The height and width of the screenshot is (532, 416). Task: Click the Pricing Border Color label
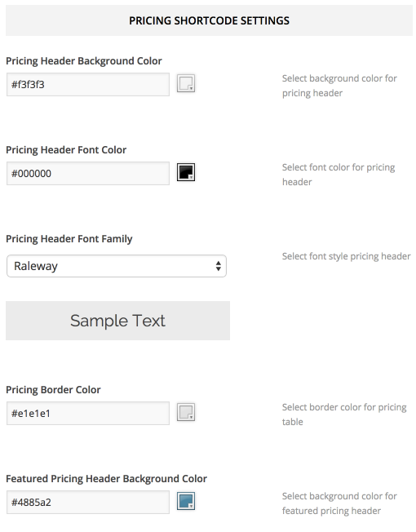tap(53, 390)
